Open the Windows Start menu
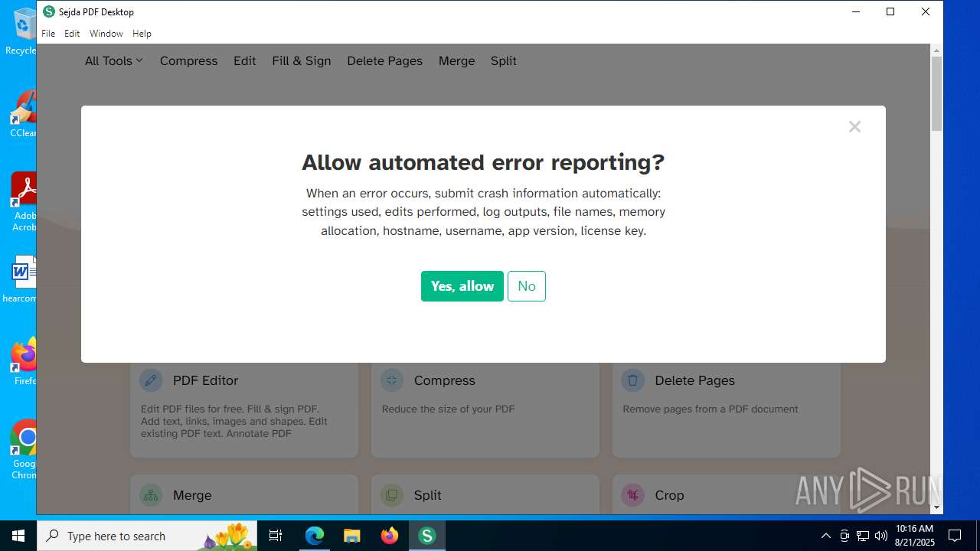 pos(18,536)
